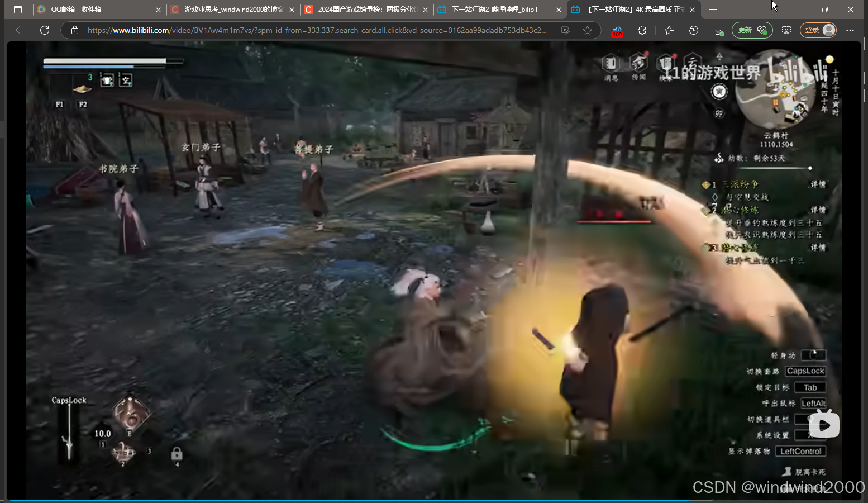The image size is (868, 503).
Task: Click the LeftAlt key hint for 呼出鼠标
Action: 813,404
